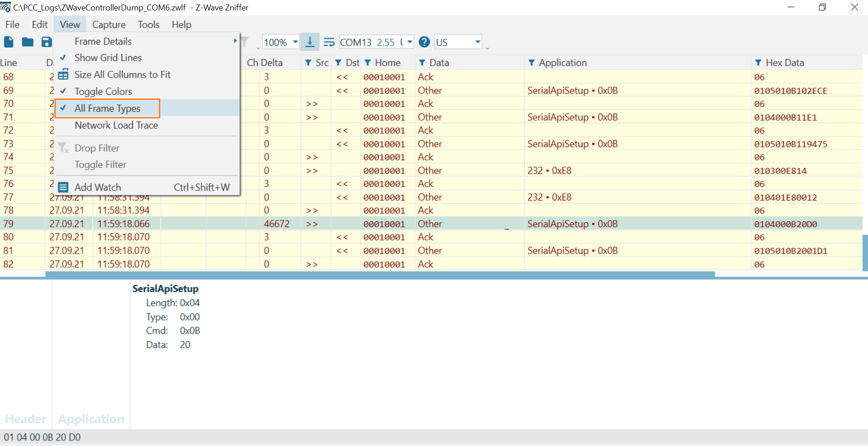Click the horizontal scrollbar below the frame list
The image size is (868, 446).
pyautogui.click(x=363, y=274)
